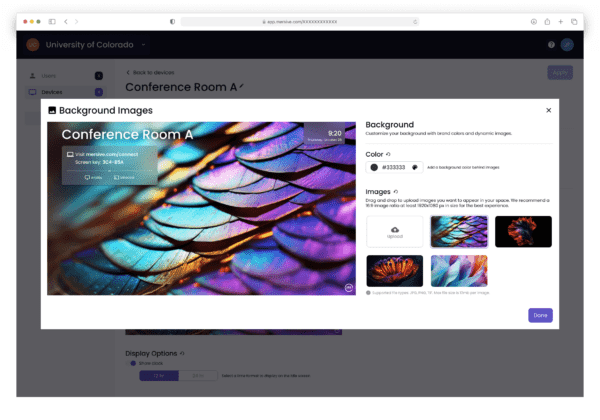
Task: Select the blue feather scales thumbnail
Action: tap(458, 231)
